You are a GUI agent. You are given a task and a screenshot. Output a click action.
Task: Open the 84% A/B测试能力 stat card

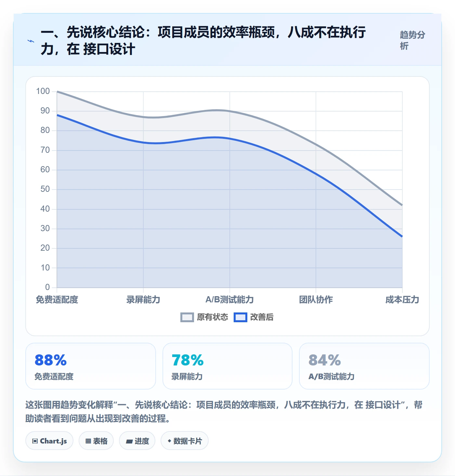click(x=364, y=366)
